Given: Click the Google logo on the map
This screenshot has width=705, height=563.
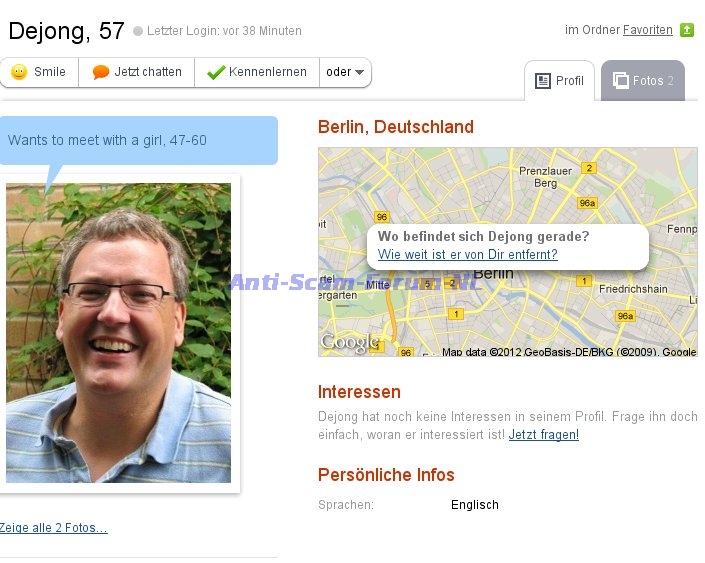Looking at the screenshot, I should tap(350, 342).
